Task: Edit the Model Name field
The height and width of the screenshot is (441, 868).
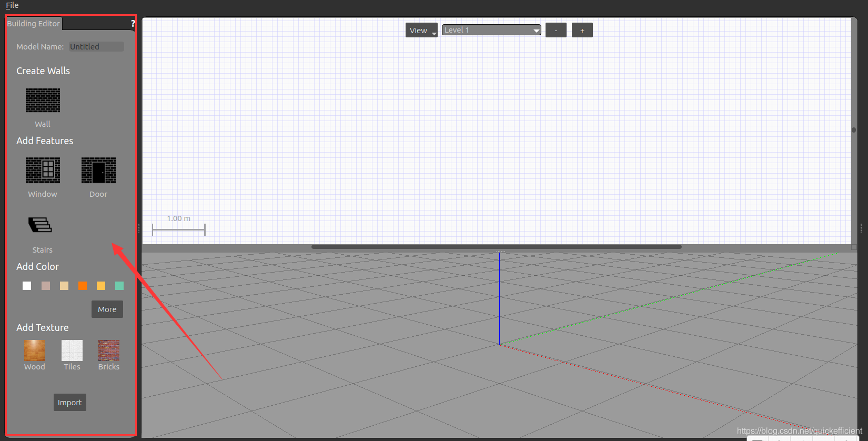Action: click(x=97, y=47)
